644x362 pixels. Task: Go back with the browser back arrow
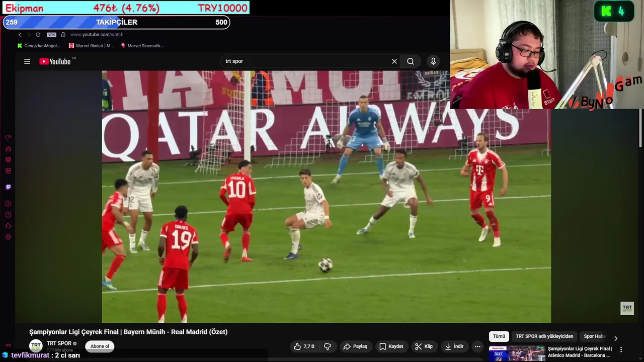click(x=20, y=35)
